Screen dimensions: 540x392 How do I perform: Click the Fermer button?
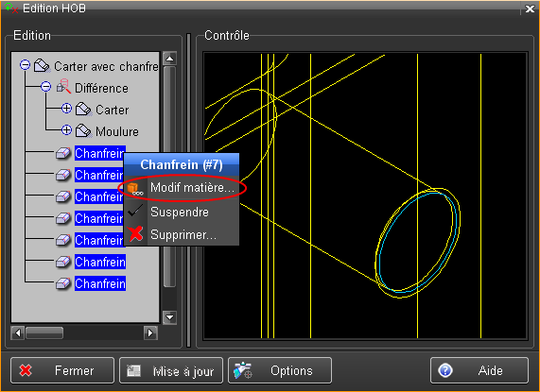point(62,370)
